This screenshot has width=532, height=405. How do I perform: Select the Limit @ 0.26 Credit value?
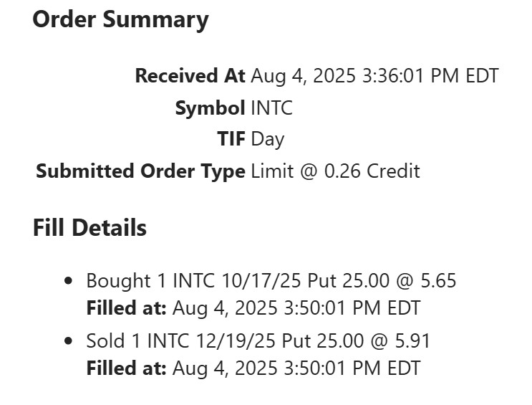(335, 171)
